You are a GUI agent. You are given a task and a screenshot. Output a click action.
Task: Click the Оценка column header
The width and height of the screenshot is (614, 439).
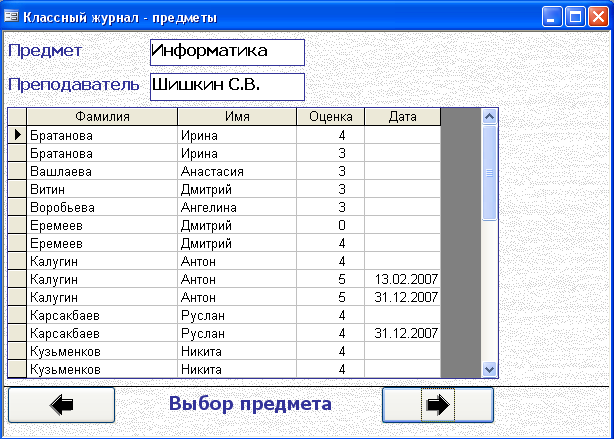[x=330, y=117]
